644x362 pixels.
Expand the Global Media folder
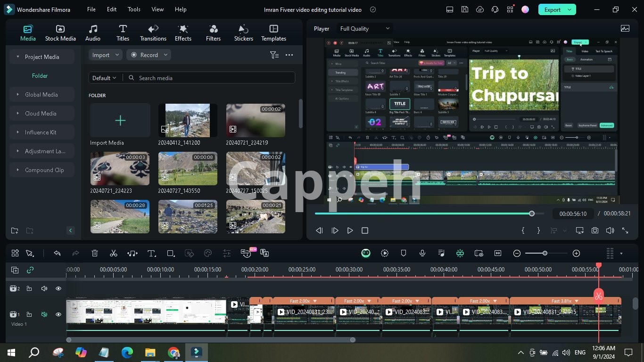41,95
